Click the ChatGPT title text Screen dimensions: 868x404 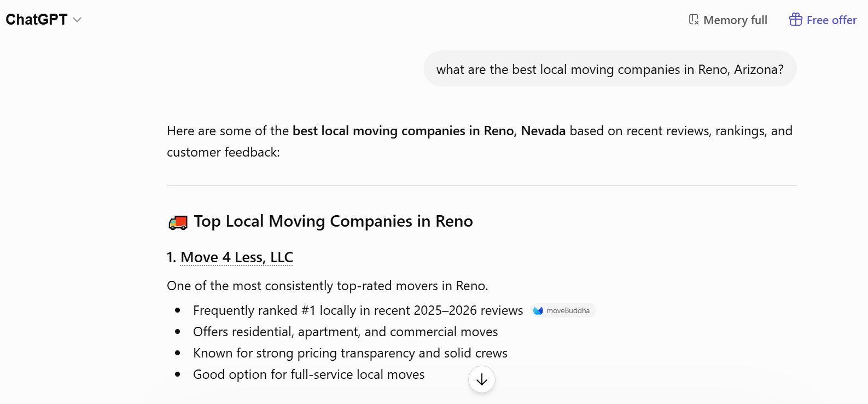point(36,20)
